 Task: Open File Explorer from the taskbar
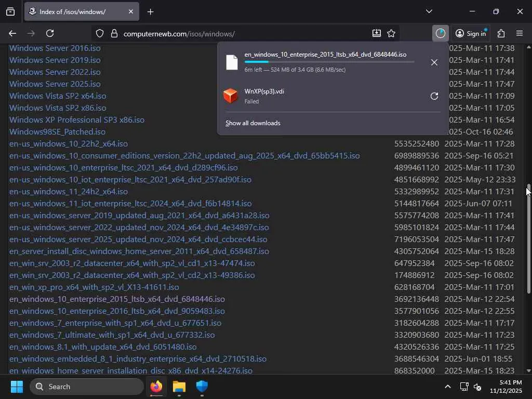pos(179,387)
